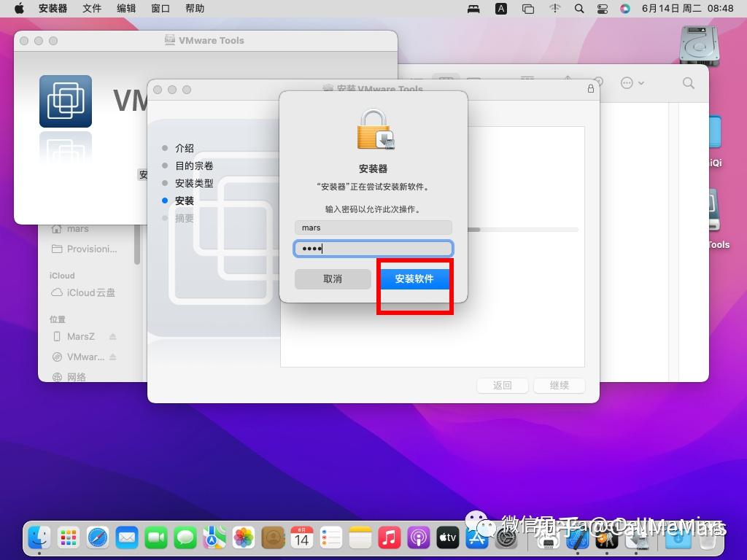The width and height of the screenshot is (747, 560).
Task: Open Podcasts from the Dock
Action: coord(419,538)
